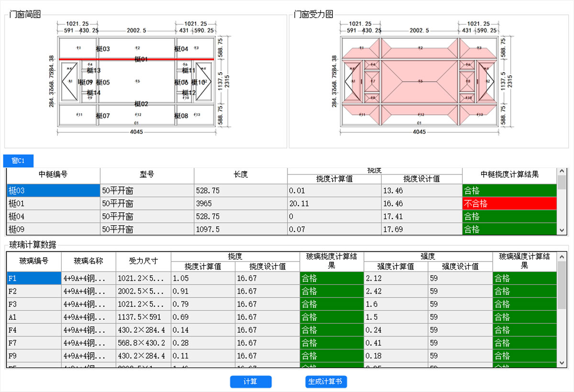Select 梃01 cell in the mullion table
Screen dimensions: 574x392
pyautogui.click(x=53, y=204)
